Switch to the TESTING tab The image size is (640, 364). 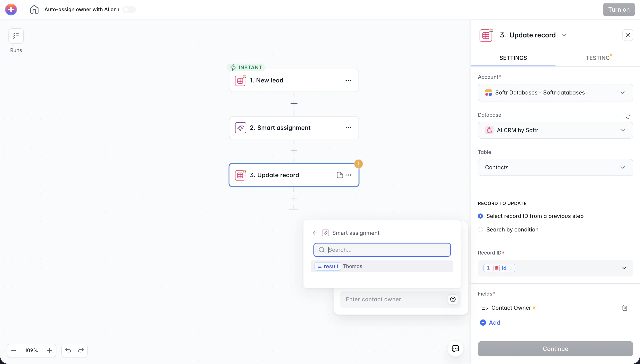pos(597,58)
